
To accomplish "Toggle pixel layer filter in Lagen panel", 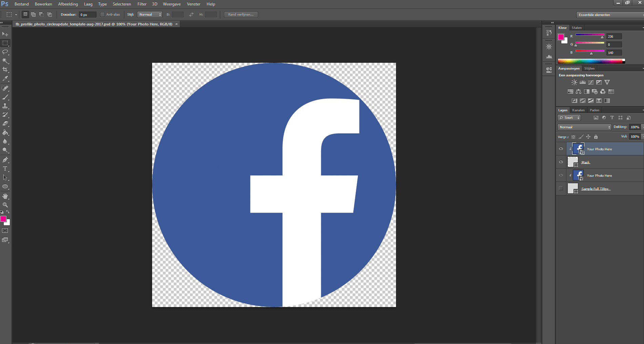I will click(596, 118).
